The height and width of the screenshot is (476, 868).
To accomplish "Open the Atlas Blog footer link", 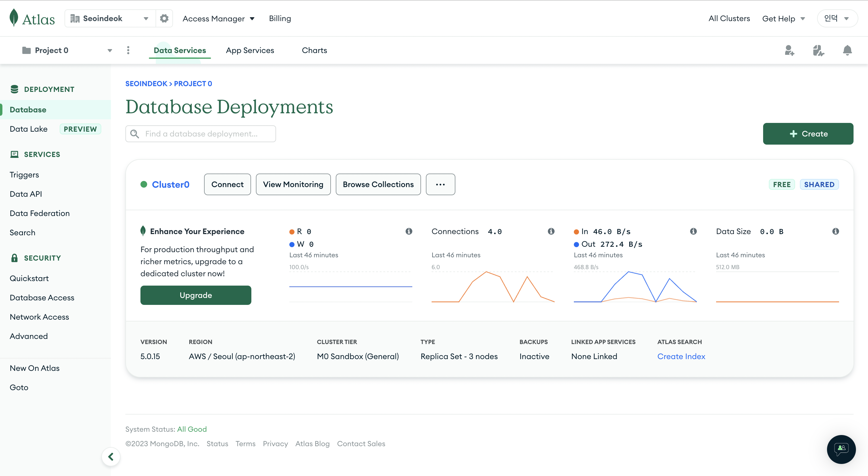I will click(x=312, y=443).
